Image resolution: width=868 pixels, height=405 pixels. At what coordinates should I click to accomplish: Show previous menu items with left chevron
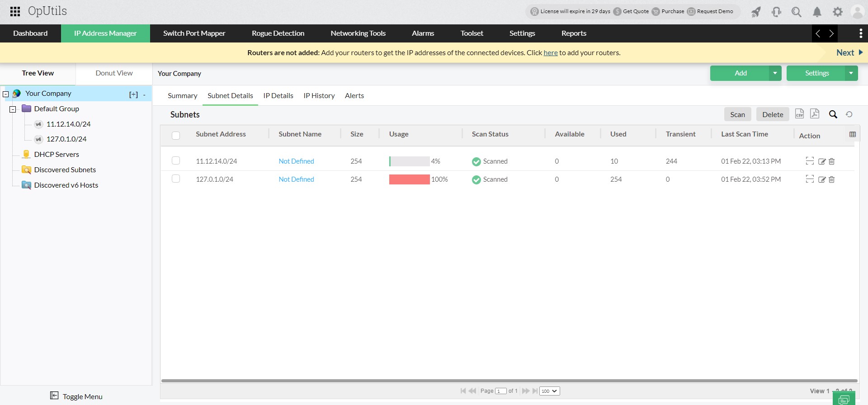[818, 33]
